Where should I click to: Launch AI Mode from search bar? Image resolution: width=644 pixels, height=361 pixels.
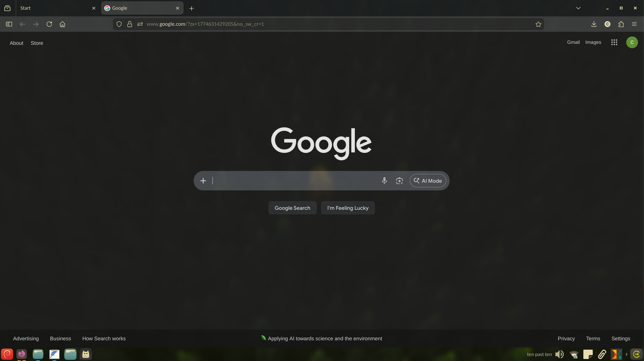click(428, 181)
